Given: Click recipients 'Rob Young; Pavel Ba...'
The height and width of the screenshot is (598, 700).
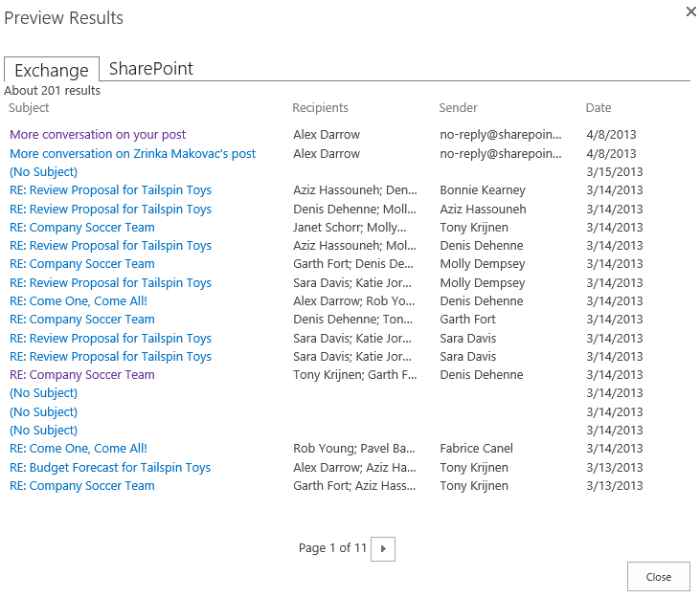Looking at the screenshot, I should 354,448.
